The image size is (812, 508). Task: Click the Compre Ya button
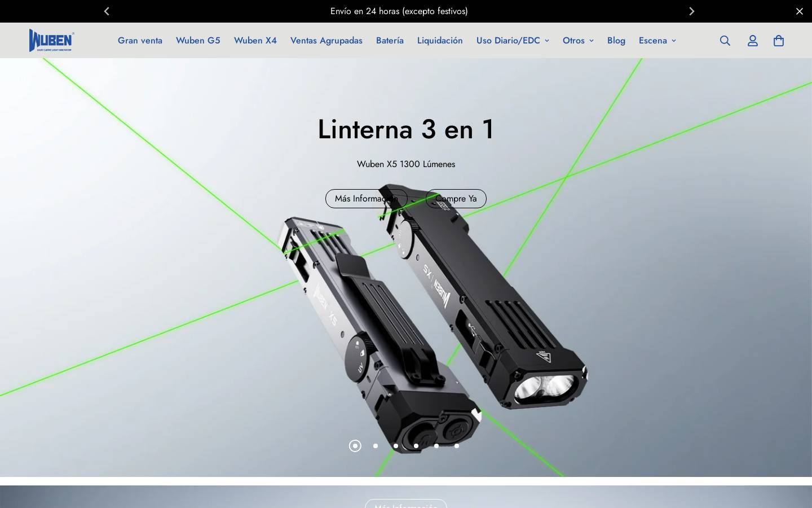[456, 199]
